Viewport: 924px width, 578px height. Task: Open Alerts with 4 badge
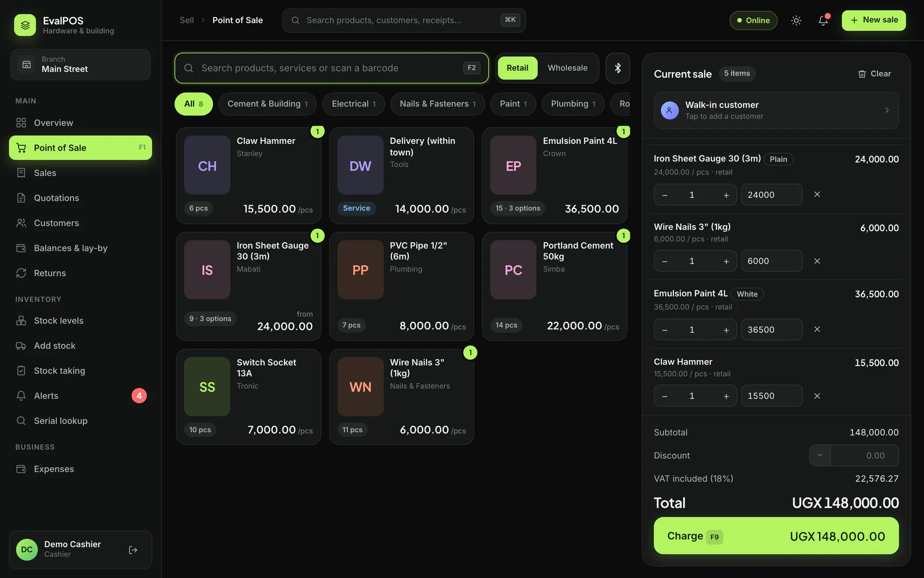(80, 396)
